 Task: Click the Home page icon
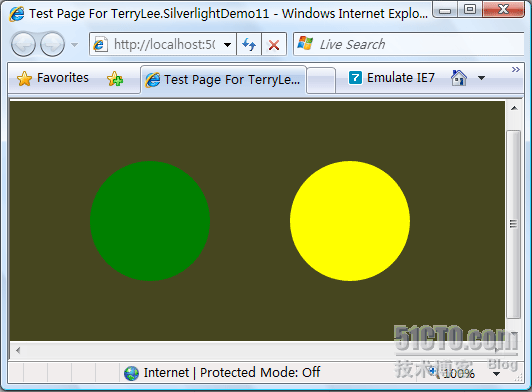459,78
